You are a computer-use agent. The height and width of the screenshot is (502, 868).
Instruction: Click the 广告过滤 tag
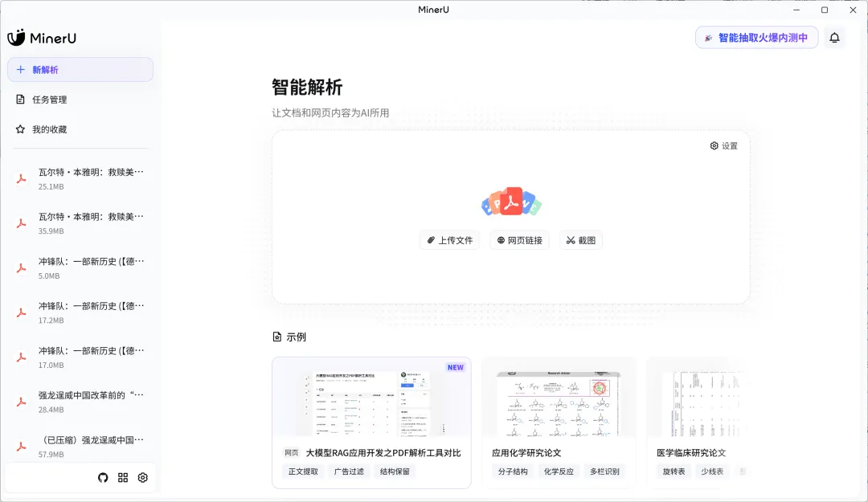coord(350,471)
